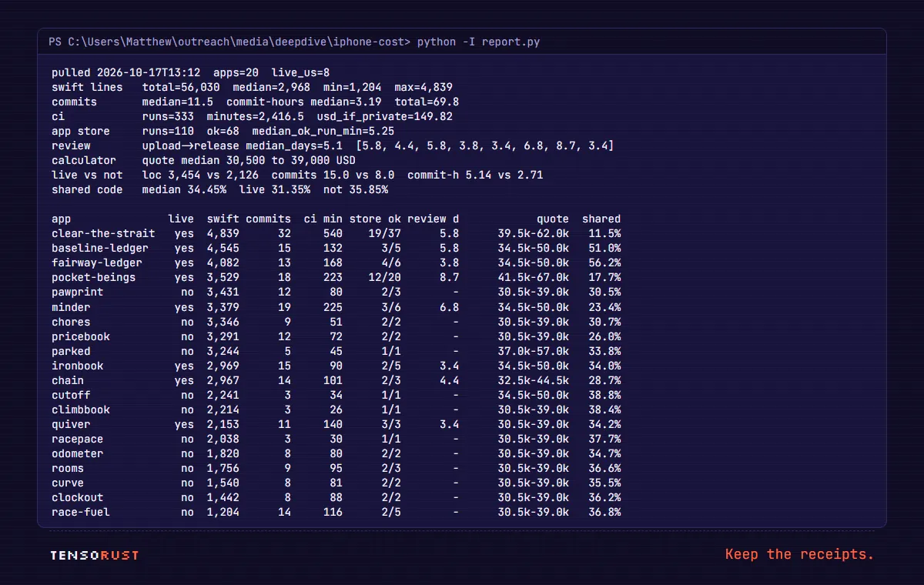Click 'commit-hours median=3.19' text
The height and width of the screenshot is (585, 924).
(x=303, y=102)
